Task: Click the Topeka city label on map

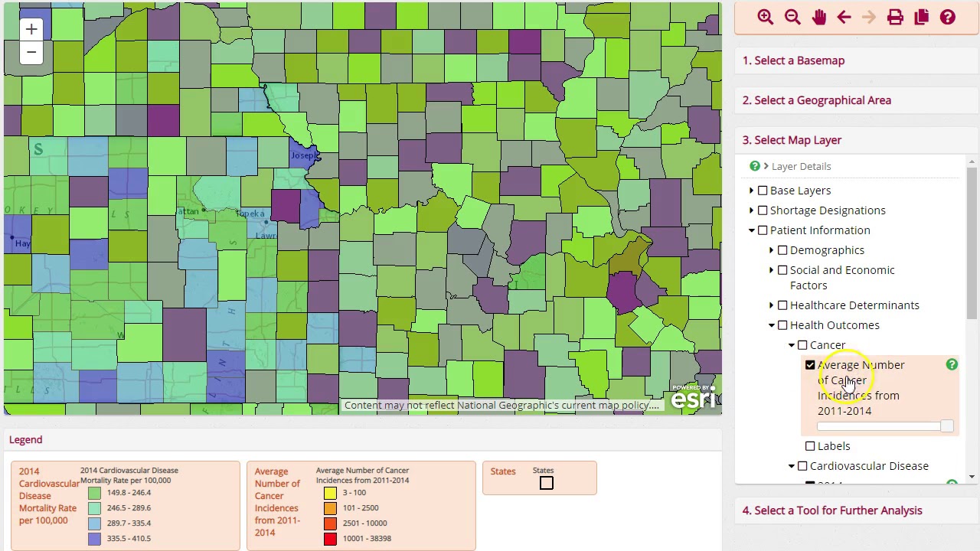Action: coord(250,214)
